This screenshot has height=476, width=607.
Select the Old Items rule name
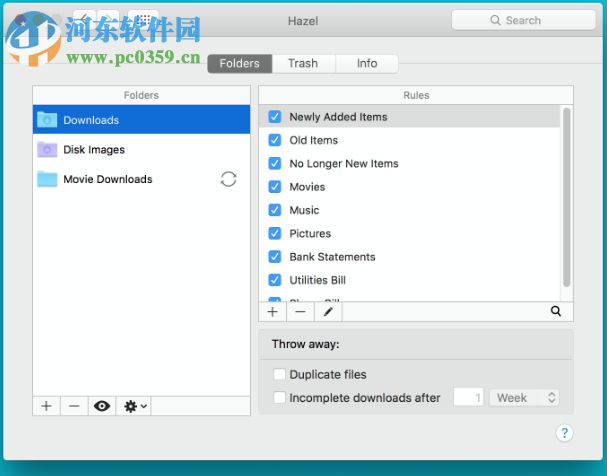314,140
